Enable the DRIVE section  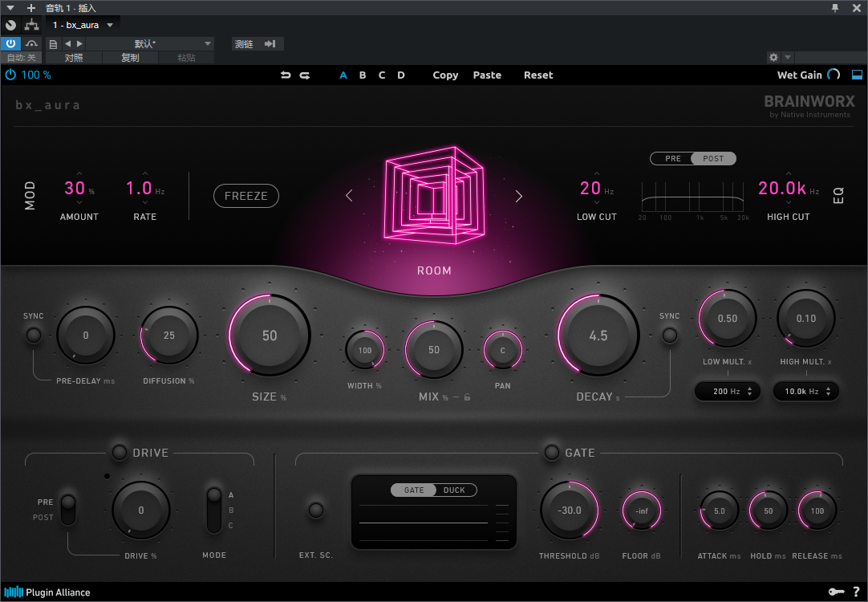coord(119,453)
